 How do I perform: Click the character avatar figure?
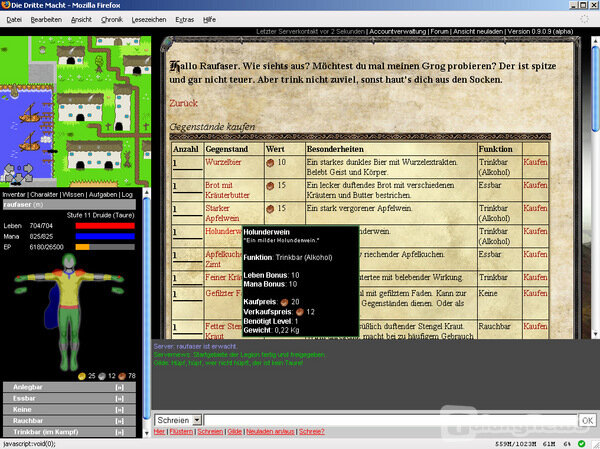click(69, 312)
